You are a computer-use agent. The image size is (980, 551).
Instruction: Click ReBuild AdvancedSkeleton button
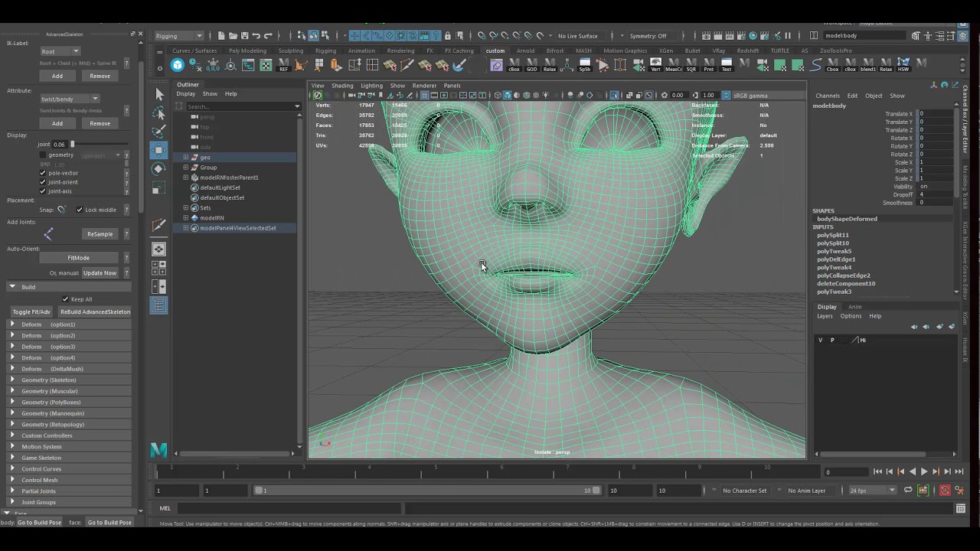[95, 312]
